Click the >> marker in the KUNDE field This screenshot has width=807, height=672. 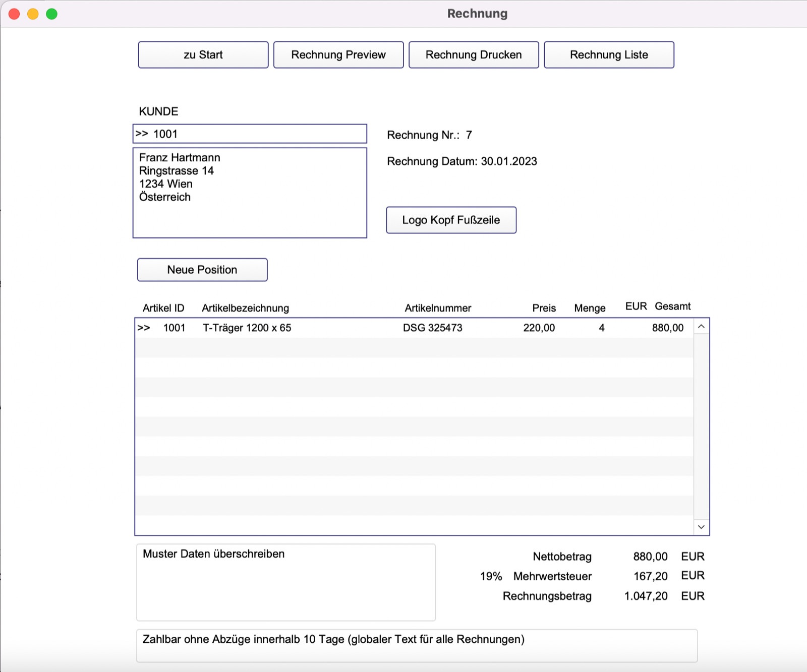142,134
